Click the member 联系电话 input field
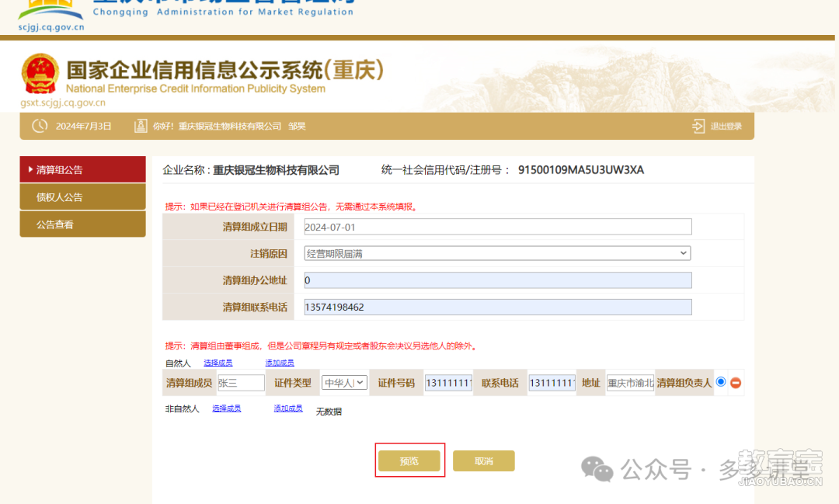The image size is (839, 504). (552, 383)
